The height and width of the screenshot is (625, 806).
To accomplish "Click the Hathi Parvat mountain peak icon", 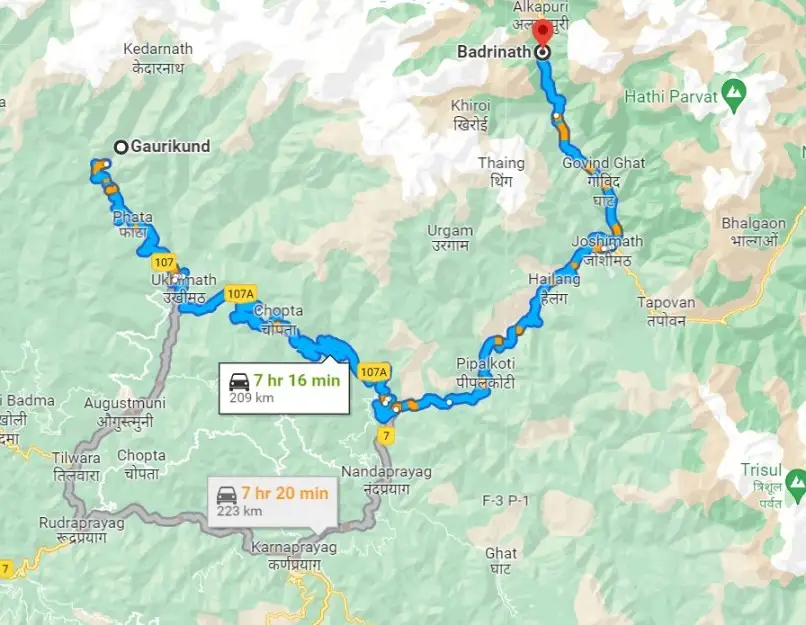I will [x=734, y=96].
